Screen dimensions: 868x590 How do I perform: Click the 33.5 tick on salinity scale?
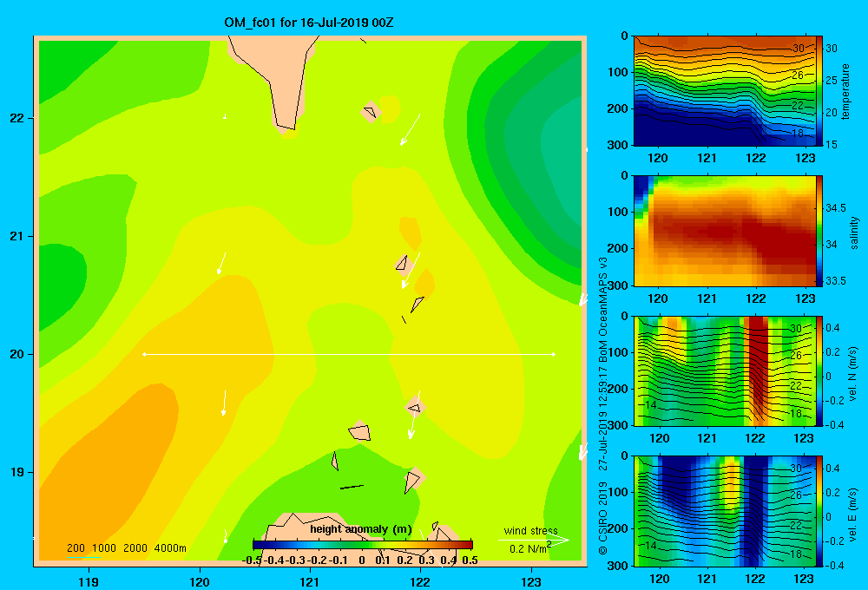836,280
